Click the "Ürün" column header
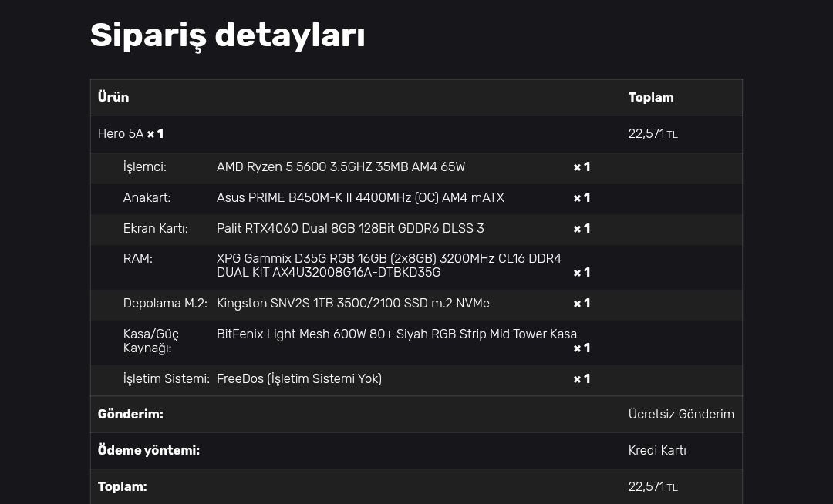The image size is (833, 504). click(x=113, y=97)
